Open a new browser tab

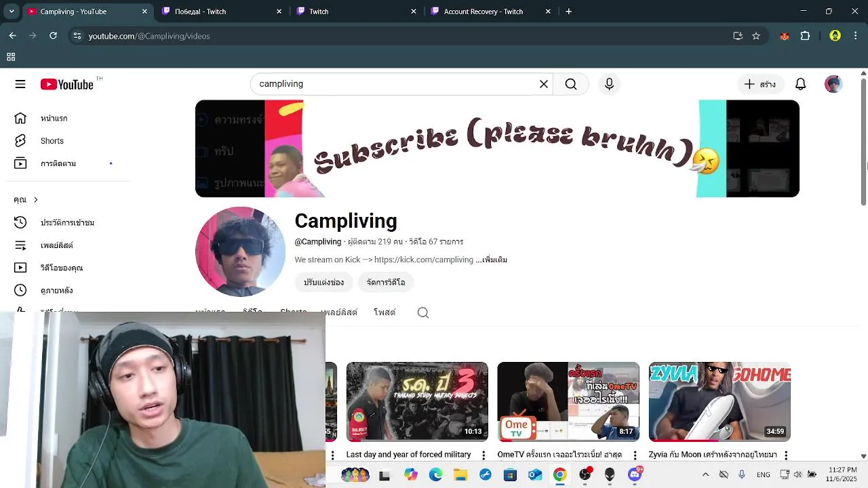coord(569,12)
